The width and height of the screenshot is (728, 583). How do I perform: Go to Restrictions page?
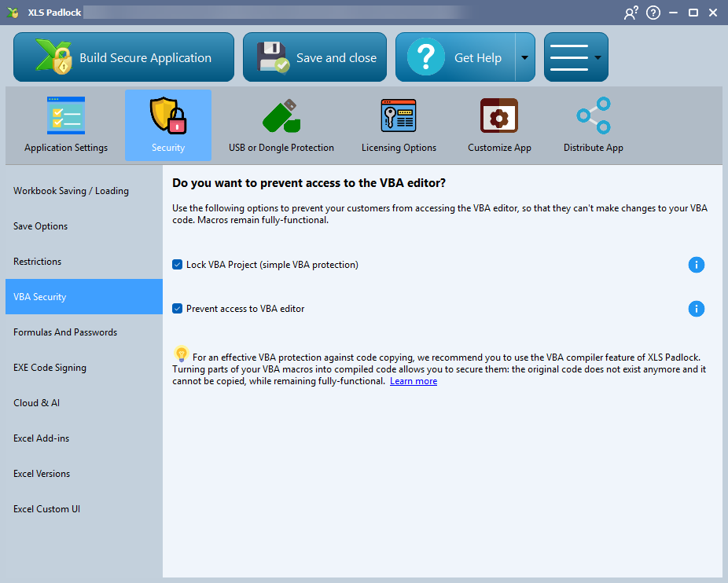point(84,262)
